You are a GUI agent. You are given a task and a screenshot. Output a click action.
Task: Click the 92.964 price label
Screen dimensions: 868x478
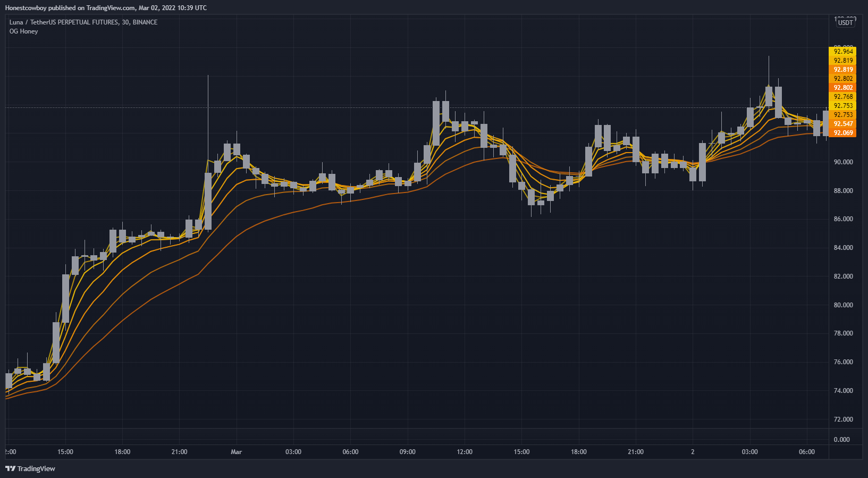click(x=842, y=52)
